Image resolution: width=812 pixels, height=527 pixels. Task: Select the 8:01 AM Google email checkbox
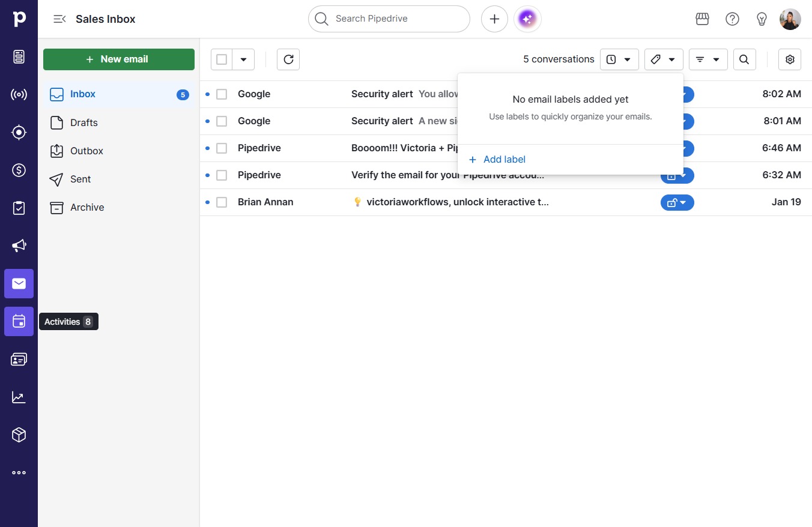[222, 121]
